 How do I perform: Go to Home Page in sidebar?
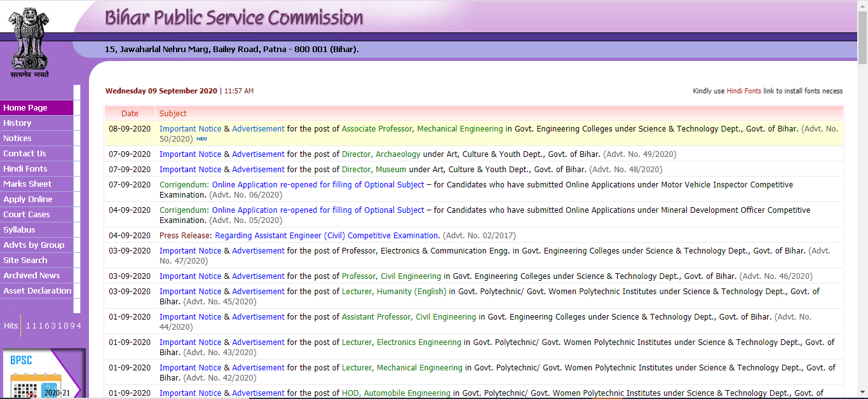[25, 108]
